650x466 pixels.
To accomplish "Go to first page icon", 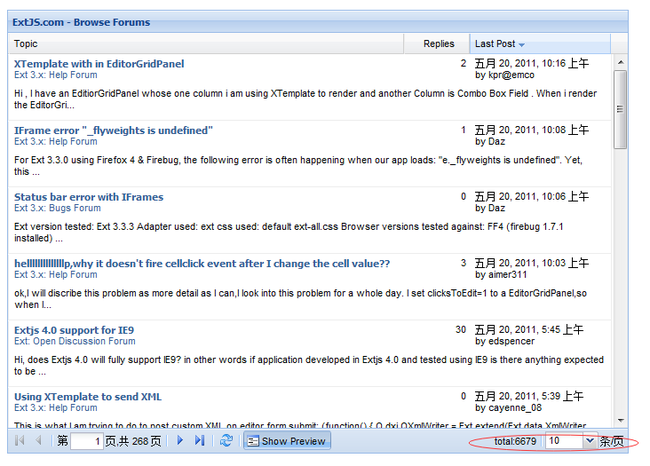I will (x=19, y=440).
